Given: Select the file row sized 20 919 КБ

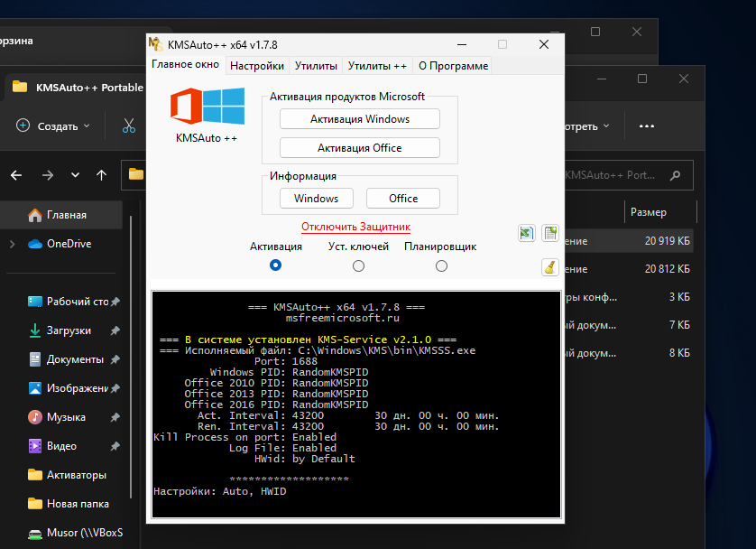Looking at the screenshot, I should pyautogui.click(x=629, y=241).
